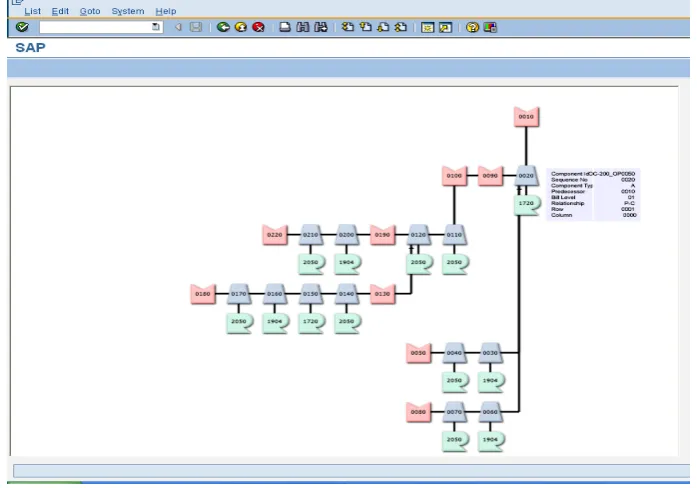Image resolution: width=697 pixels, height=488 pixels.
Task: Open the List menu
Action: [32, 11]
